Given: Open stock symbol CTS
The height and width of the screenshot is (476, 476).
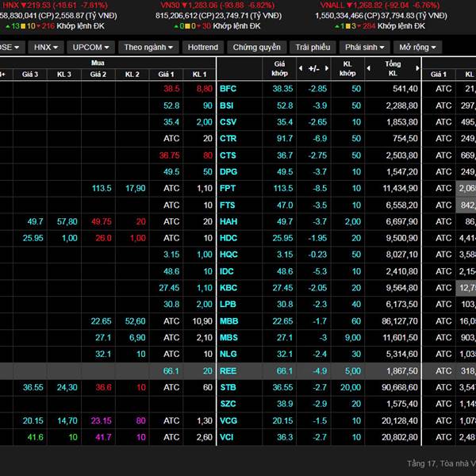Looking at the screenshot, I should click(x=228, y=155).
